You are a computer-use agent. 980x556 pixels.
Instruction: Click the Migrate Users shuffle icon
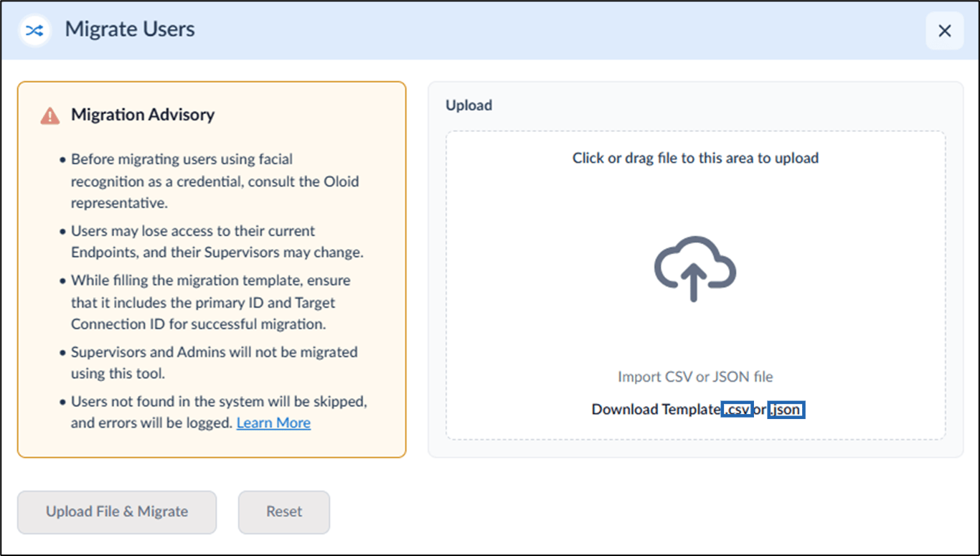[34, 30]
